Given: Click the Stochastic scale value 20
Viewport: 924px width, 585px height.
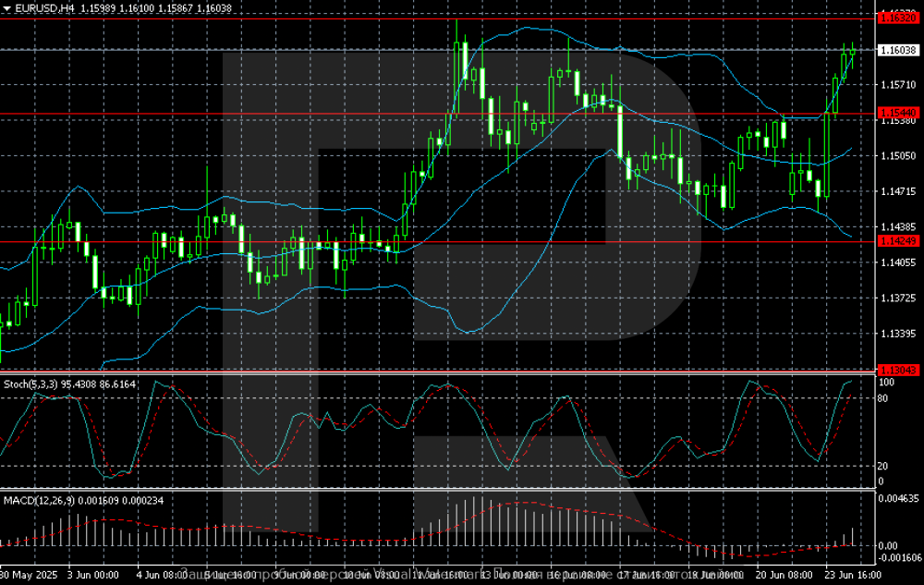Looking at the screenshot, I should pos(882,466).
